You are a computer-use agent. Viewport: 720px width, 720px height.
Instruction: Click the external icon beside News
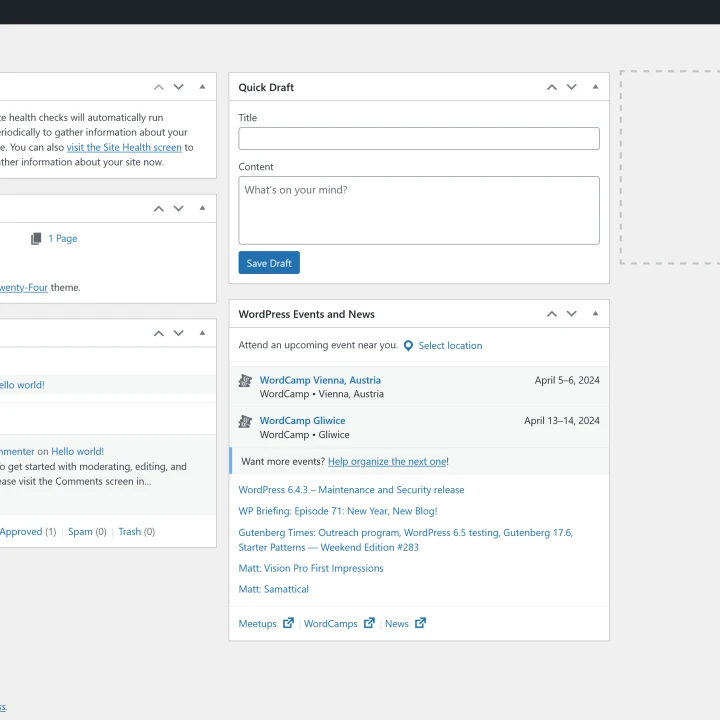pos(420,623)
